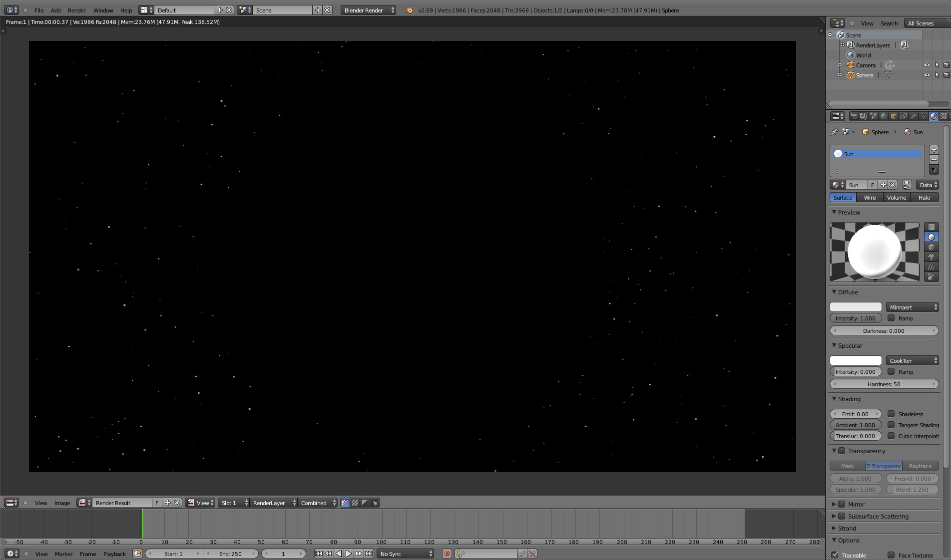Image resolution: width=951 pixels, height=560 pixels.
Task: Open the Data link type dropdown
Action: (928, 185)
